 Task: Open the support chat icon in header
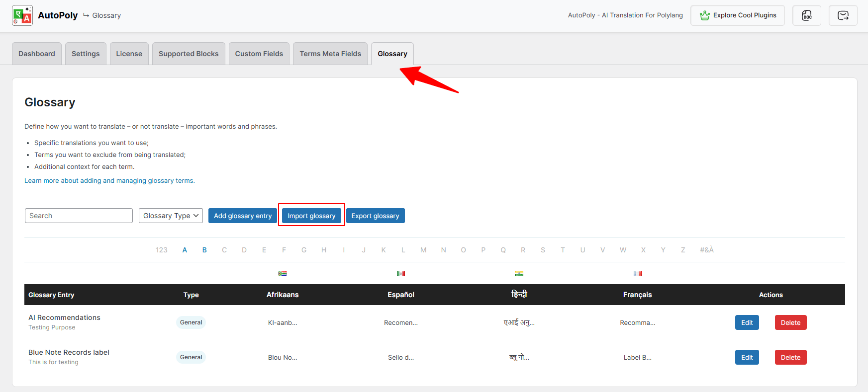coord(843,15)
